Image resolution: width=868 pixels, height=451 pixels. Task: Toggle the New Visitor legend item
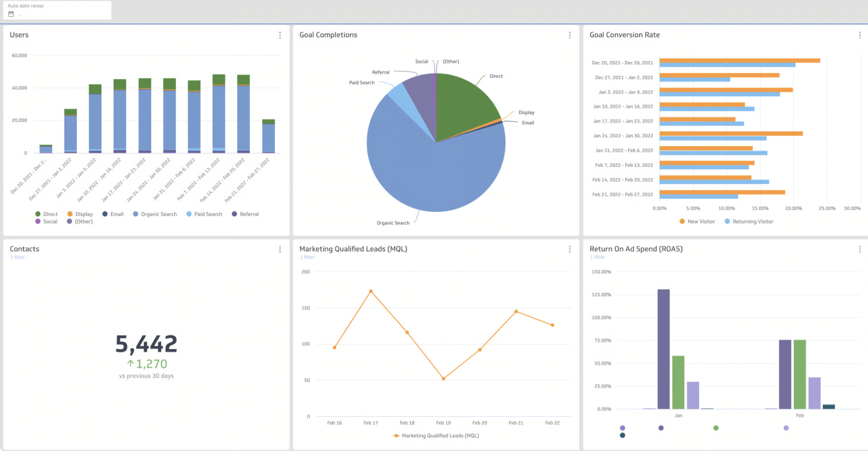[697, 222]
